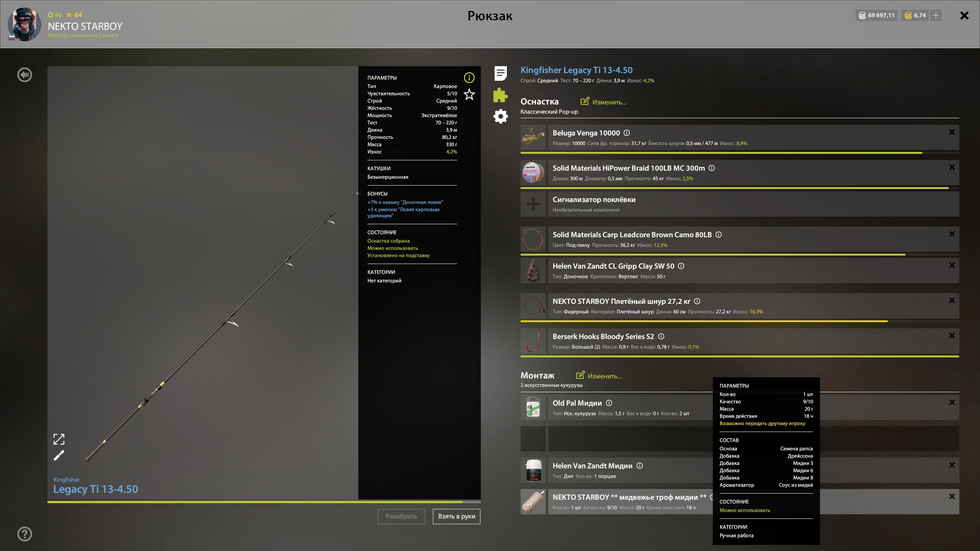Remove NEKTO STARBOY Плетёный шнур leader

coord(952,300)
